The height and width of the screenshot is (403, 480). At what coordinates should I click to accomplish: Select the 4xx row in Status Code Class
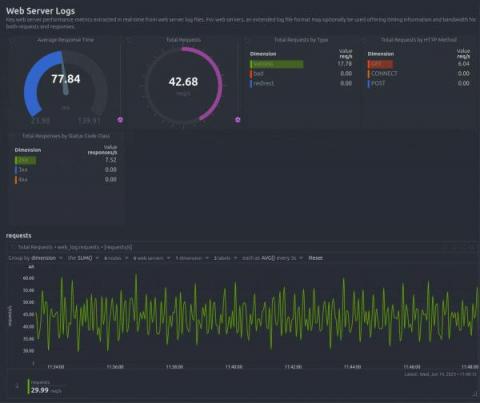66,180
